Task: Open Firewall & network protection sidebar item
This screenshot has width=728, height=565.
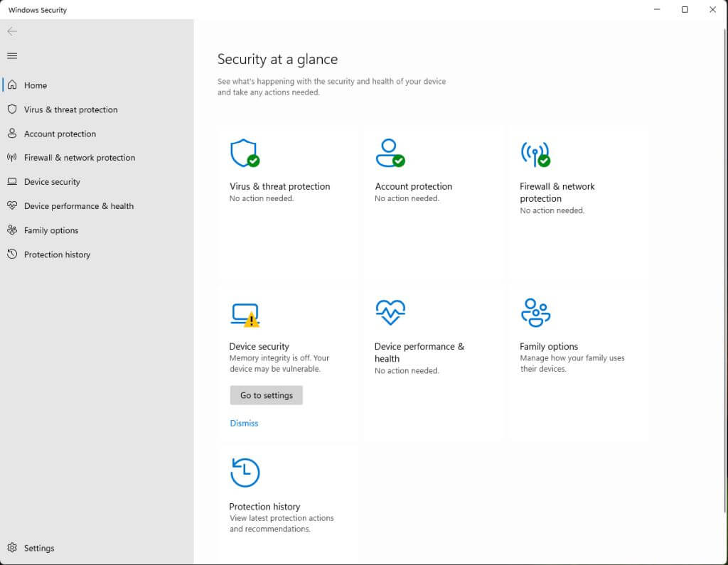Action: [79, 158]
